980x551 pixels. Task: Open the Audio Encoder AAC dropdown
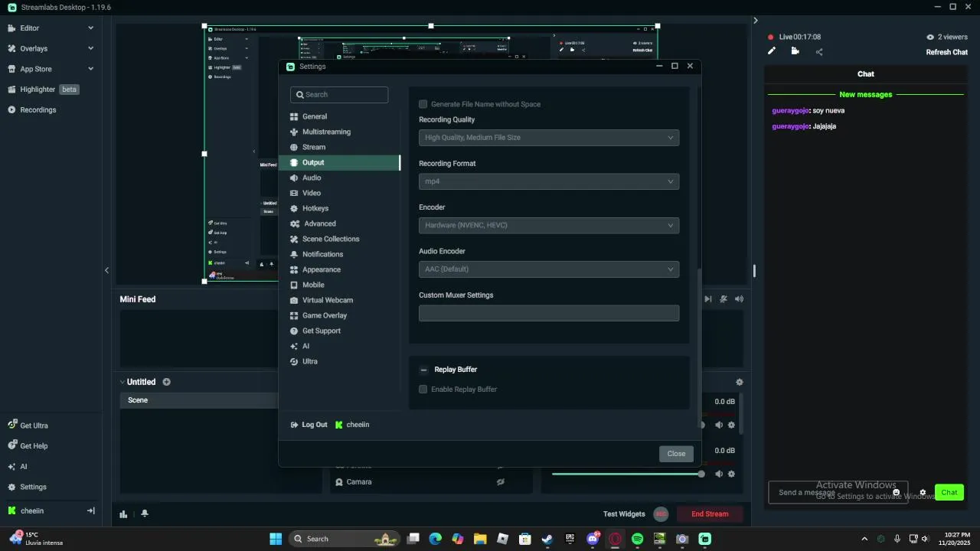[x=549, y=269]
